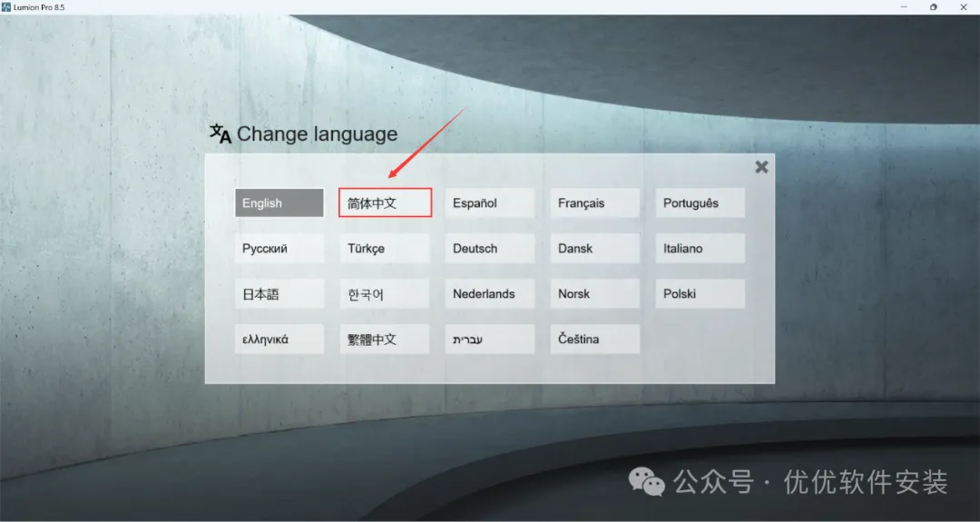Pick 한국어 language button
Screen dimensions: 980x522
pos(385,294)
